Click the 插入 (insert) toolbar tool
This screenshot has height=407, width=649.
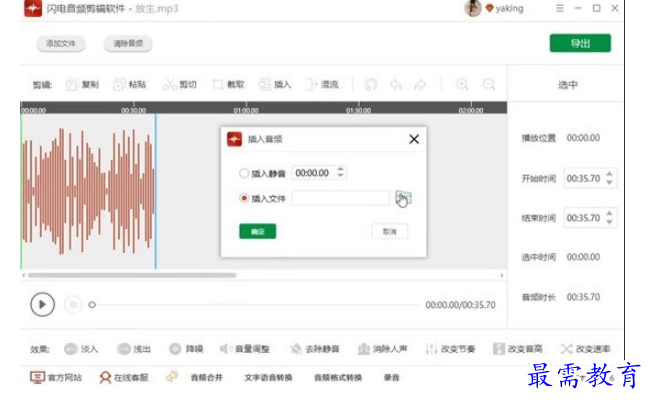pyautogui.click(x=275, y=84)
